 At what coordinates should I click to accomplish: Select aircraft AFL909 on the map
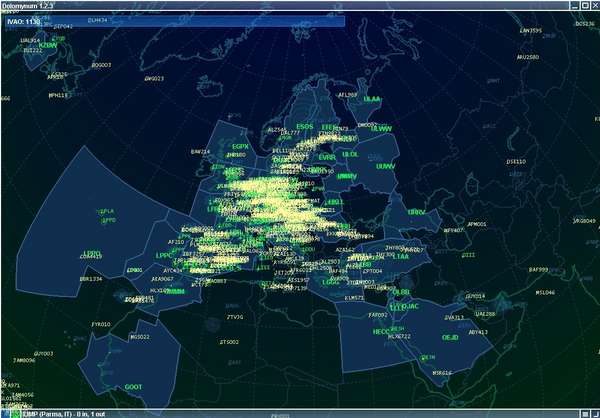coord(347,95)
